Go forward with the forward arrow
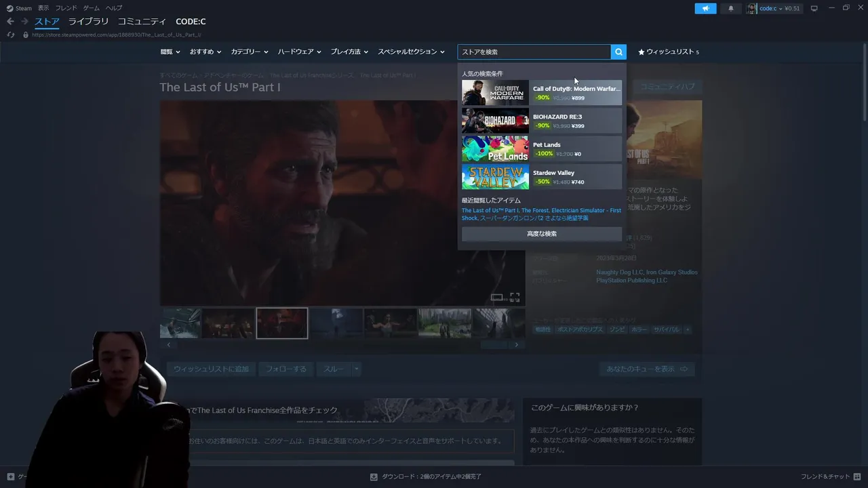 (x=24, y=22)
